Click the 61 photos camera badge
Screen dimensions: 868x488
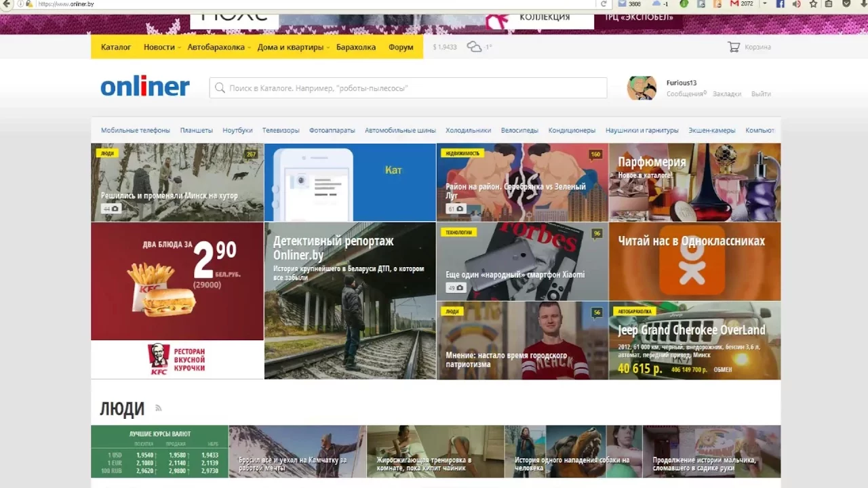coord(456,209)
